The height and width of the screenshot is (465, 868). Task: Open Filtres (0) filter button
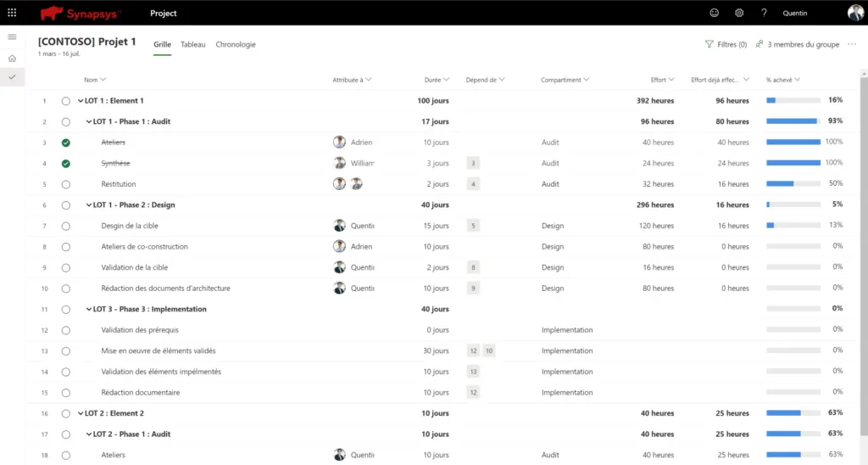[x=726, y=44]
